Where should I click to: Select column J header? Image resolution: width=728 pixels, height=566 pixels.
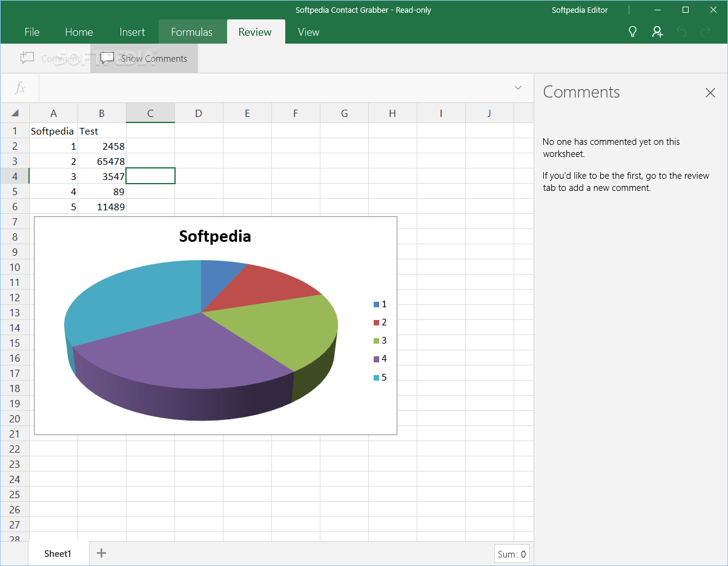click(x=489, y=113)
